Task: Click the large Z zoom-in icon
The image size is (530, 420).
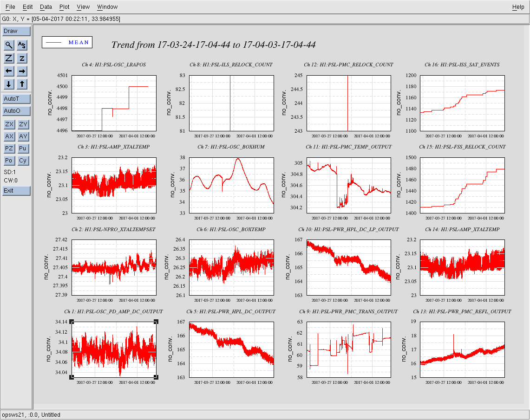Action: 9,58
